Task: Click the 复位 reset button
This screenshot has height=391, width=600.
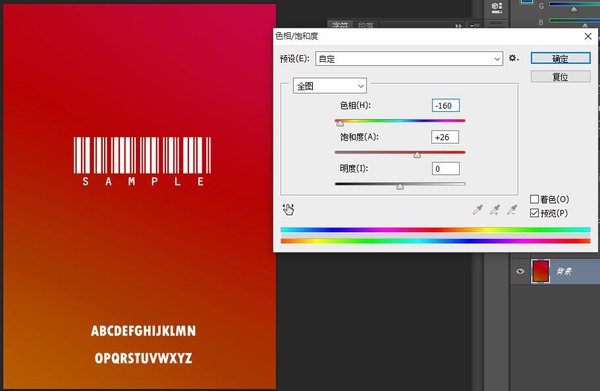Action: (561, 77)
